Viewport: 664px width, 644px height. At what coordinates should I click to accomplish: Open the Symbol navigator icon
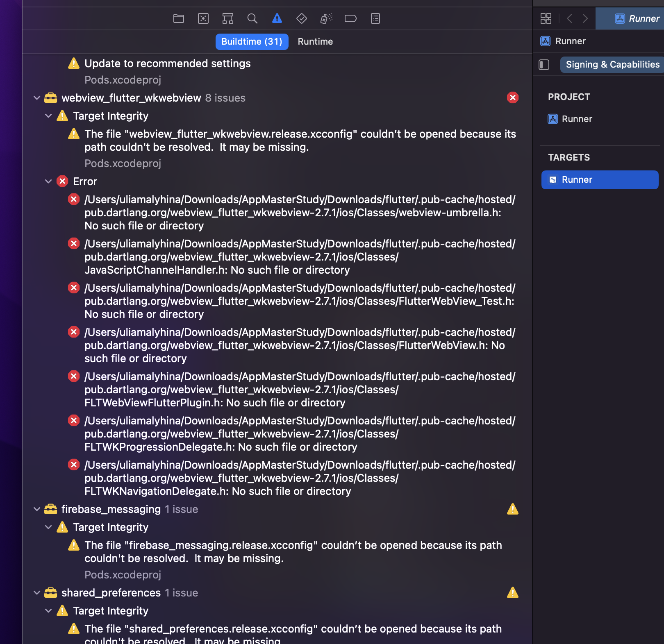(x=228, y=18)
